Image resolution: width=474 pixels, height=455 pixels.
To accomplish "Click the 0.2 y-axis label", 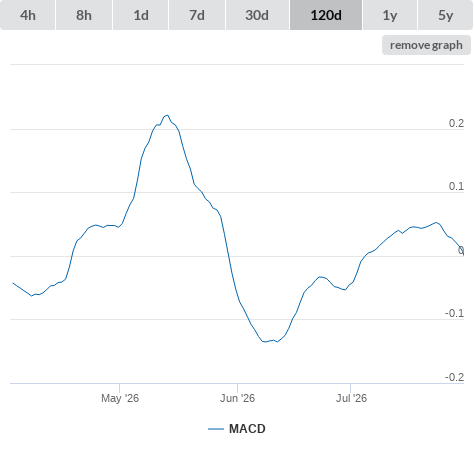I will [456, 123].
